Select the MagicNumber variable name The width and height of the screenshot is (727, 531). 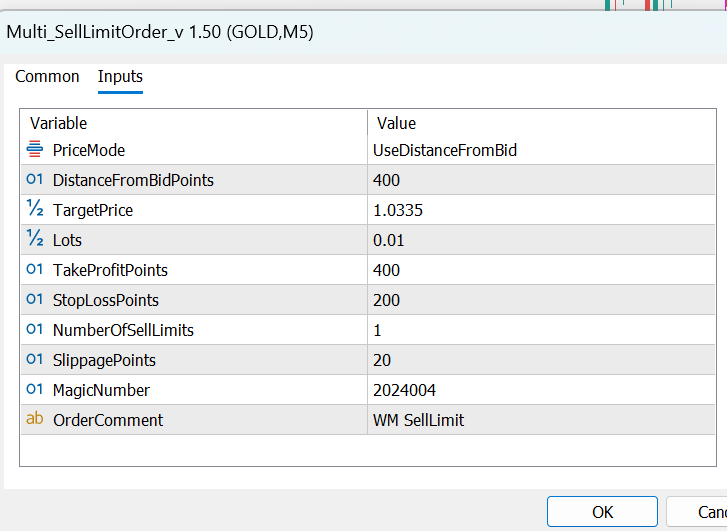(102, 390)
